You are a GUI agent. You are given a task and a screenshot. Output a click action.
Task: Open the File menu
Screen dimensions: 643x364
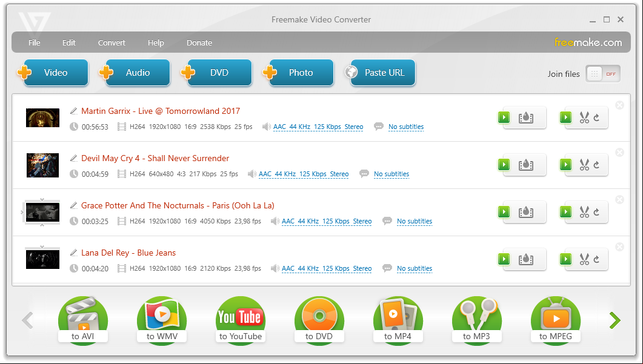(x=35, y=42)
